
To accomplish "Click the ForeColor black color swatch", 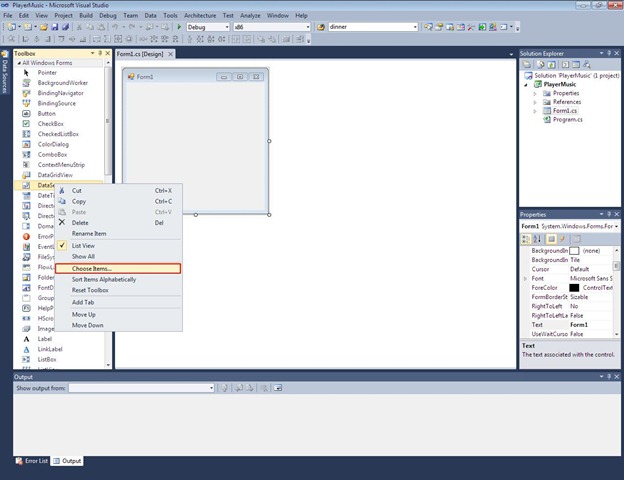I will [574, 288].
